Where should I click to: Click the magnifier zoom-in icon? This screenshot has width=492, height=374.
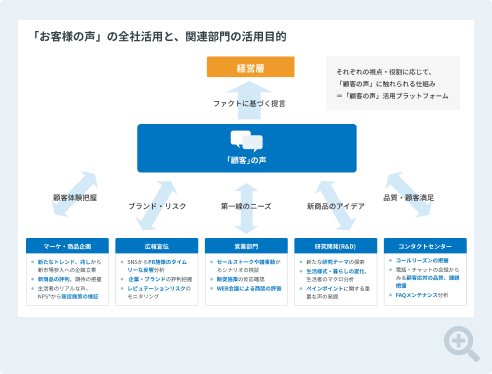(462, 344)
